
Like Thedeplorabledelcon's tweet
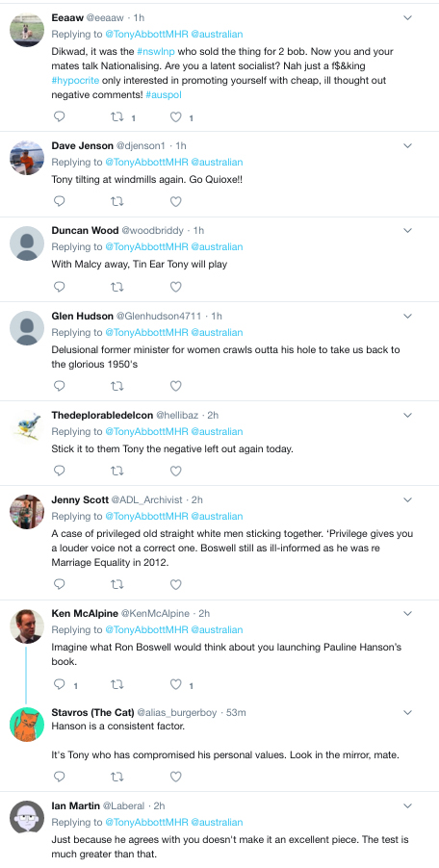click(x=175, y=471)
